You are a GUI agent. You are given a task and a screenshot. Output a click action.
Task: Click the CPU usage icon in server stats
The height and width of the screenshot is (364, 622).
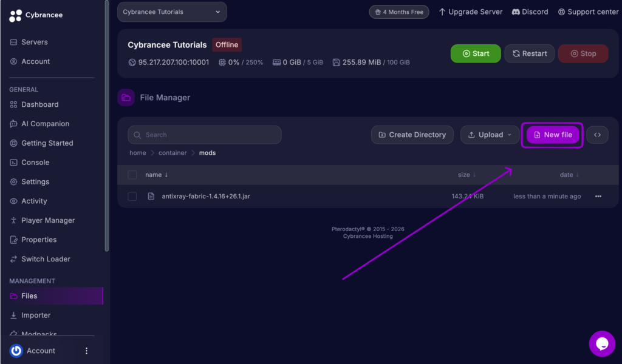(222, 62)
